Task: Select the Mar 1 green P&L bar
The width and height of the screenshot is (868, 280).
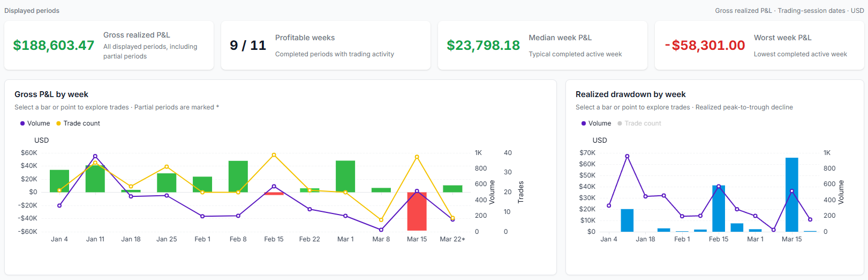Action: click(345, 176)
